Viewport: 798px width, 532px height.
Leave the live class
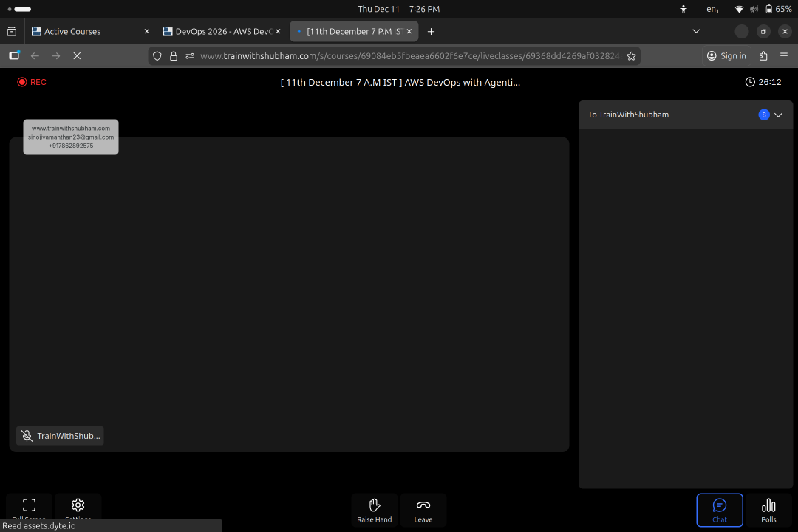coord(423,510)
